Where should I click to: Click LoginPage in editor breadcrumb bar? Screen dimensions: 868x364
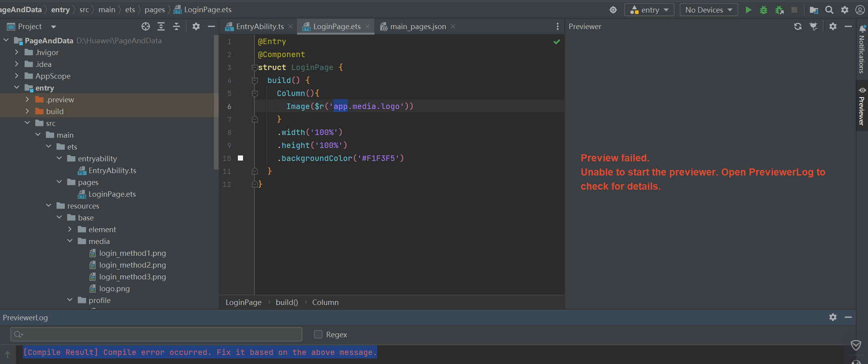[243, 302]
